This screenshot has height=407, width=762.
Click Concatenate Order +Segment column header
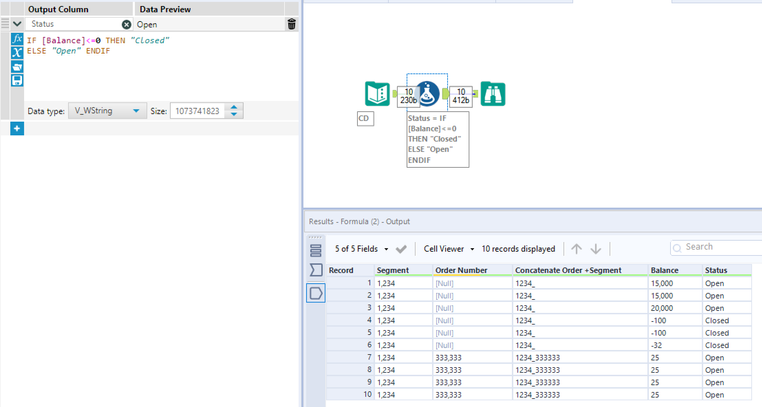580,271
